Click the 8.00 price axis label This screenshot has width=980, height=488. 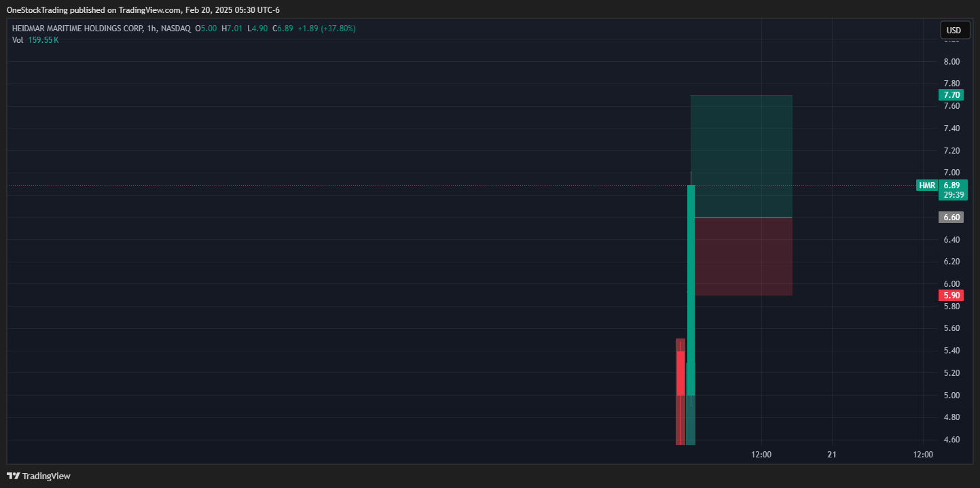tap(951, 62)
